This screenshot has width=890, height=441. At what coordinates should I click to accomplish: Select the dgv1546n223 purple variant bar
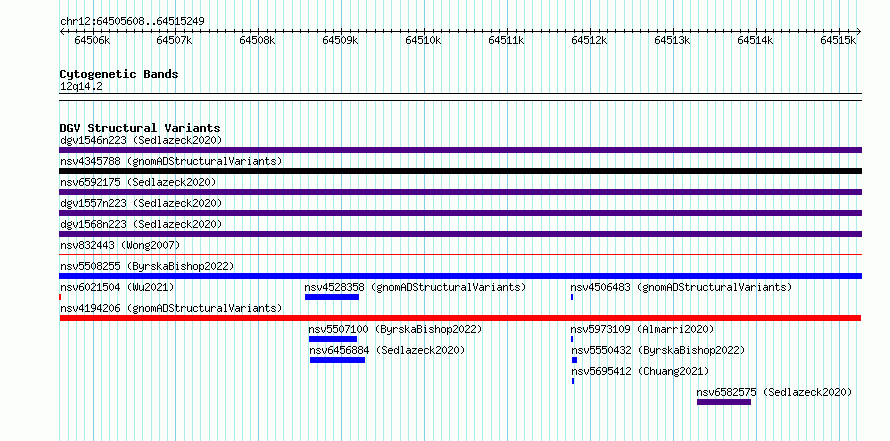click(460, 150)
